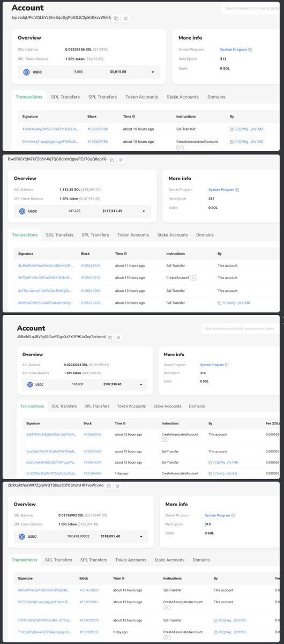284x644 pixels.
Task: Copy signer address in block #135629785 row
Action: coord(231,142)
